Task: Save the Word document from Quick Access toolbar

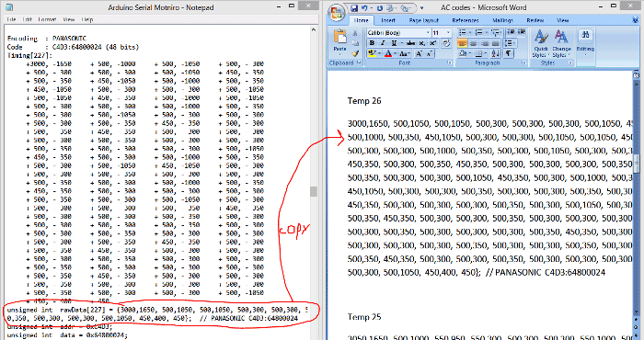Action: (354, 8)
